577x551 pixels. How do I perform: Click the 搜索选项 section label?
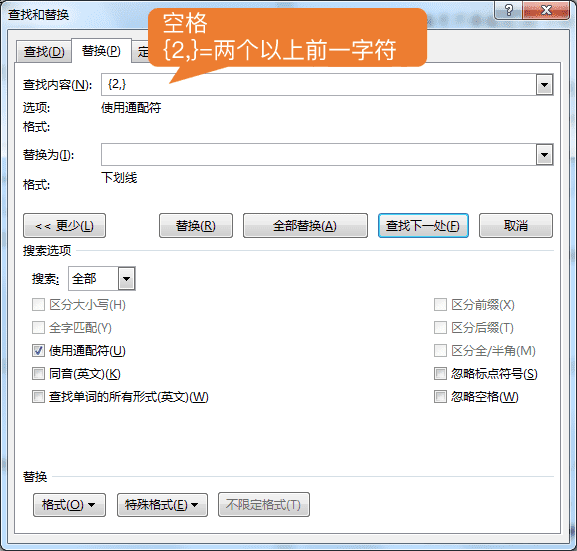47,251
